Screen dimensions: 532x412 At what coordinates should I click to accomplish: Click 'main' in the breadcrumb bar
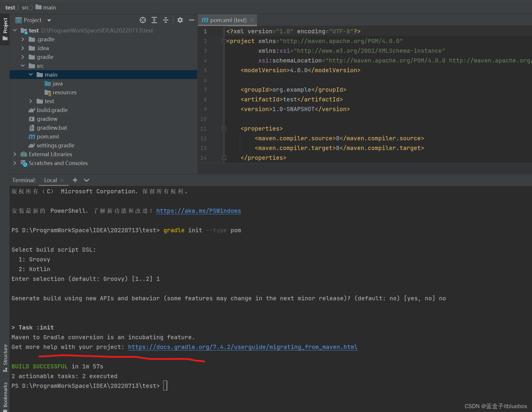pyautogui.click(x=49, y=7)
